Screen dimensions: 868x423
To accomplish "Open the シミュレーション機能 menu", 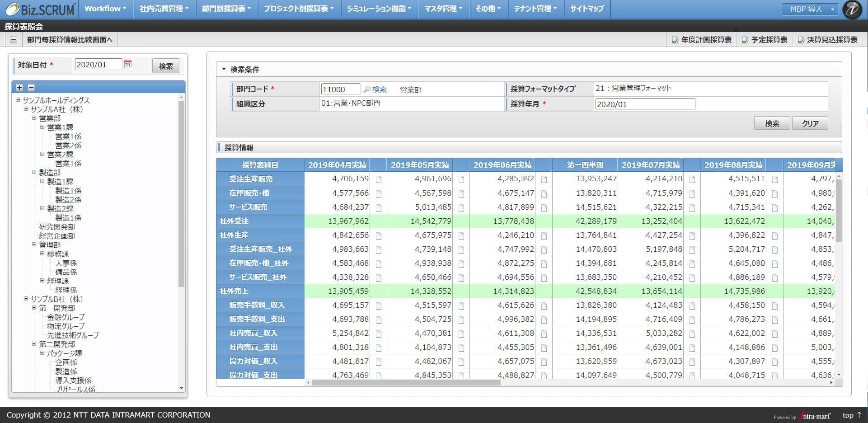I will 379,9.
